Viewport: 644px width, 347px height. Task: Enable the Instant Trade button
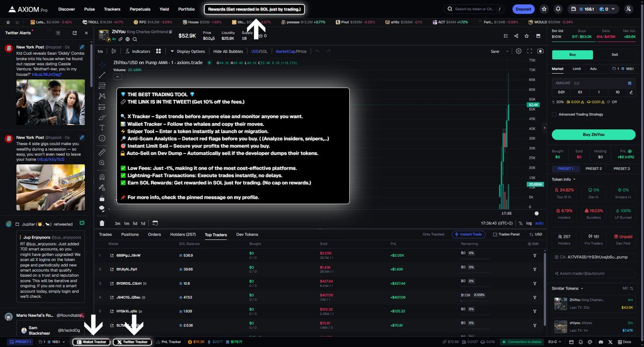(467, 234)
